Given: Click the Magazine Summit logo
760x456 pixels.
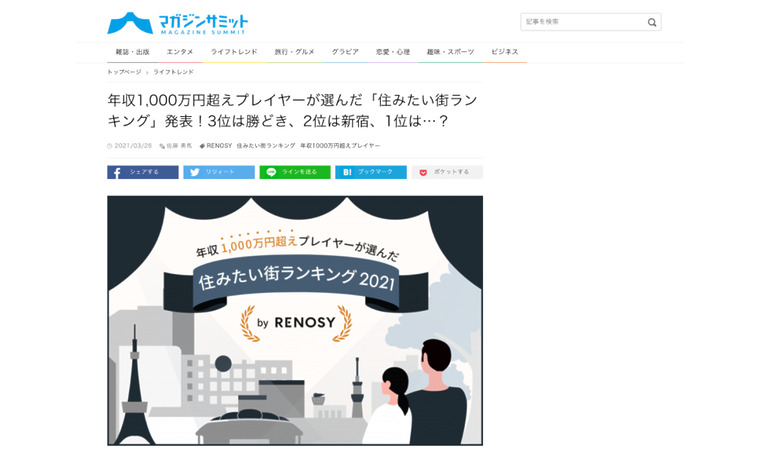Looking at the screenshot, I should pos(177,23).
